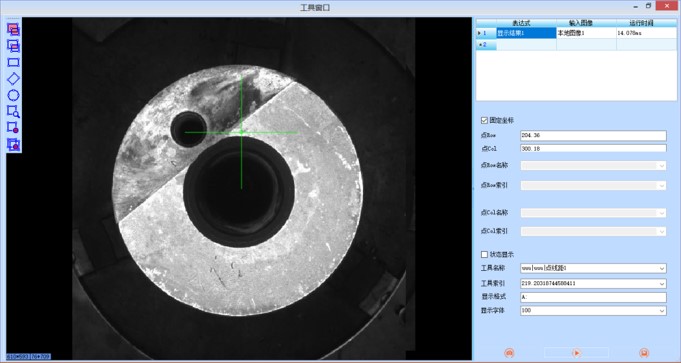The height and width of the screenshot is (363, 681).
Task: Click the orange camera icon at panel bottom
Action: click(509, 353)
